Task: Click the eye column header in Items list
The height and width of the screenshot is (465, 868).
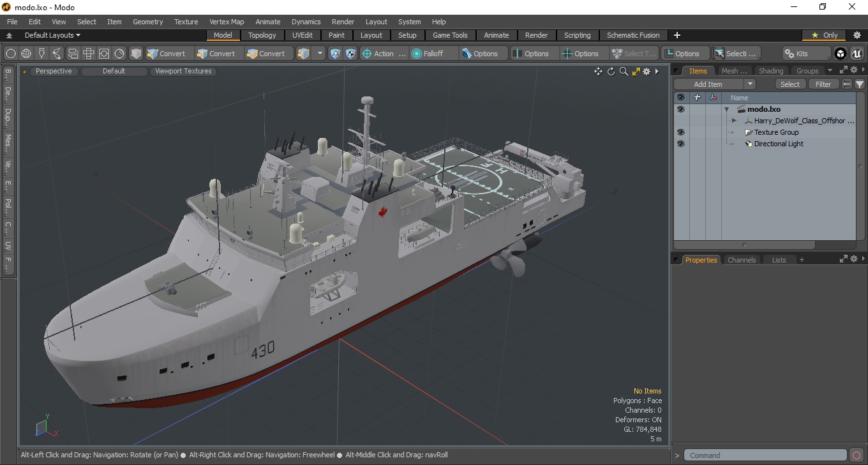Action: (x=680, y=98)
